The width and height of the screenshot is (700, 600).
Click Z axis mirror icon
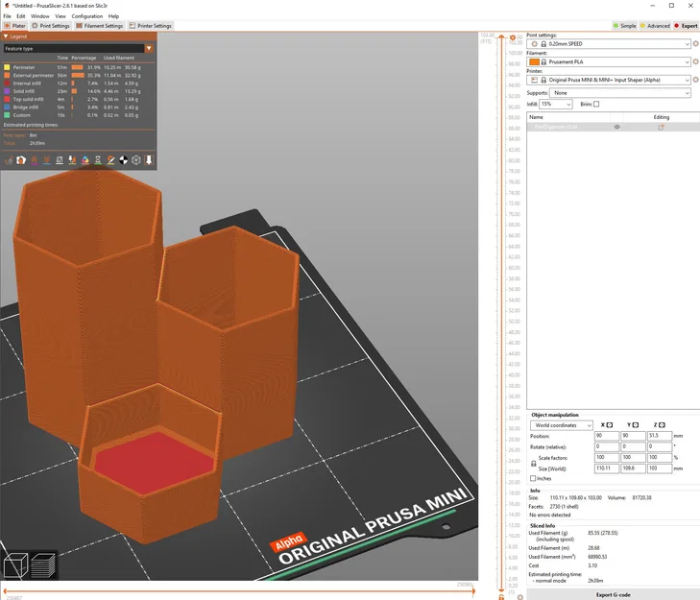(662, 425)
